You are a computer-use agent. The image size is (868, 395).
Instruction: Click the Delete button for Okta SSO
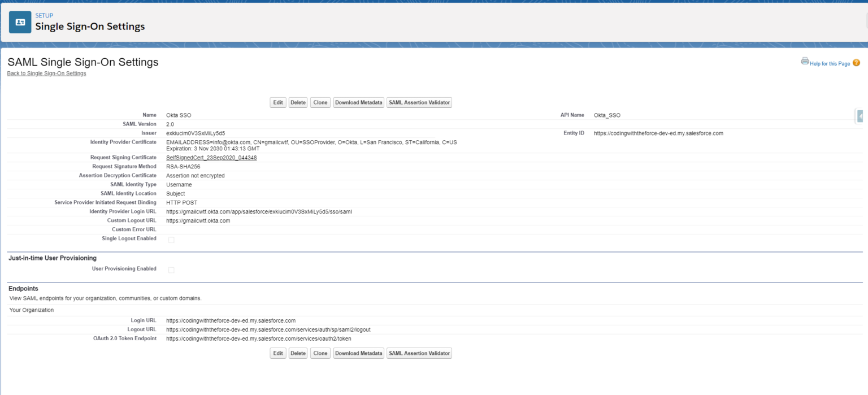pyautogui.click(x=298, y=102)
